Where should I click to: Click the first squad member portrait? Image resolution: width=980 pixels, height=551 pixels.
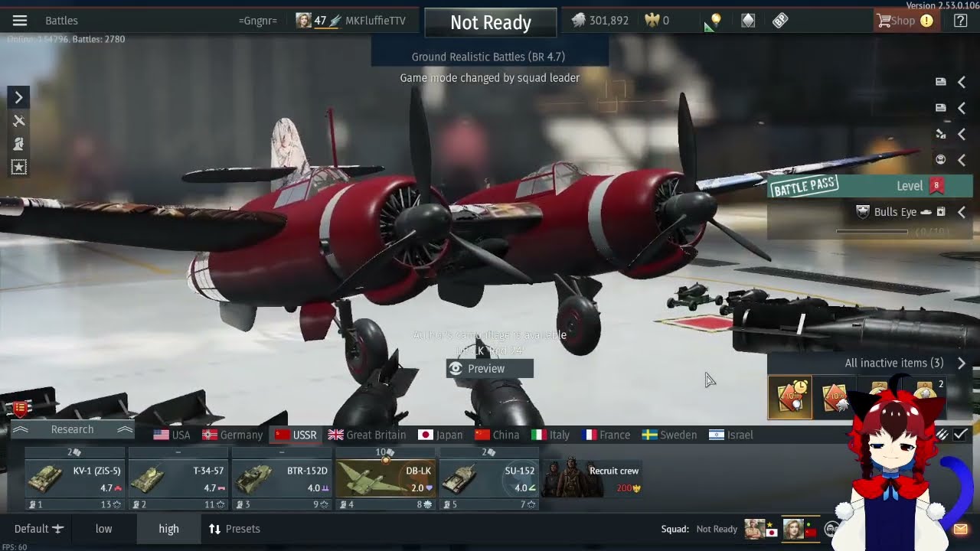coord(754,529)
